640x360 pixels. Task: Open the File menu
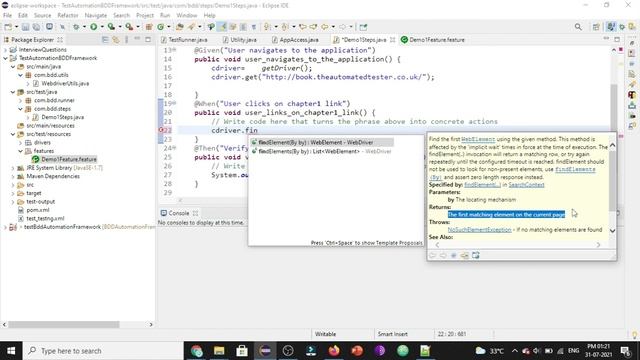[x=7, y=16]
